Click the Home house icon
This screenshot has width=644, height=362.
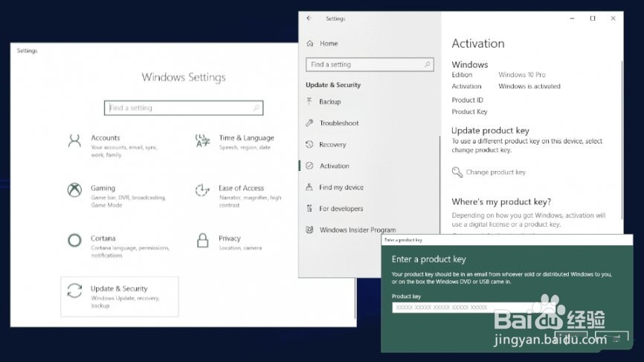click(x=309, y=43)
